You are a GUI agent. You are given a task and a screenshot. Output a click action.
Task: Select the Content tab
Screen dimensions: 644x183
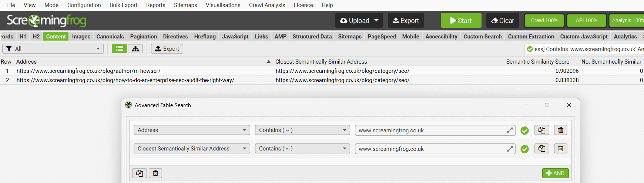pyautogui.click(x=56, y=36)
